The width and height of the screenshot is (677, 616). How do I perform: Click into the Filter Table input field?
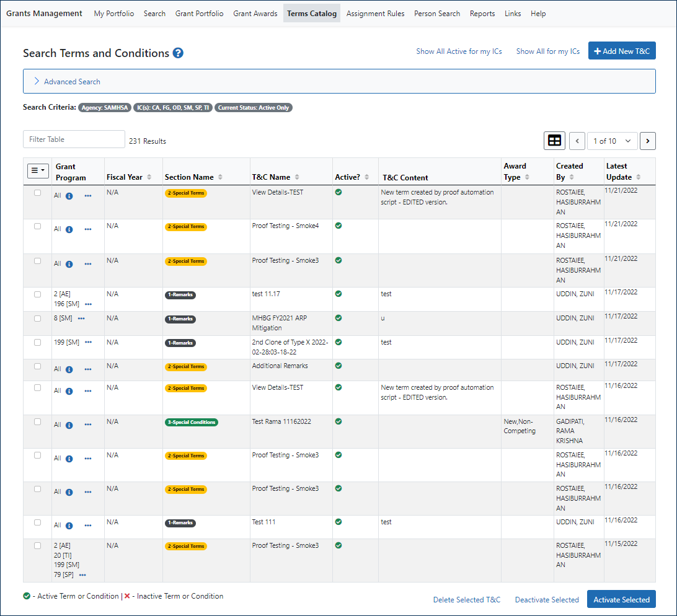74,139
